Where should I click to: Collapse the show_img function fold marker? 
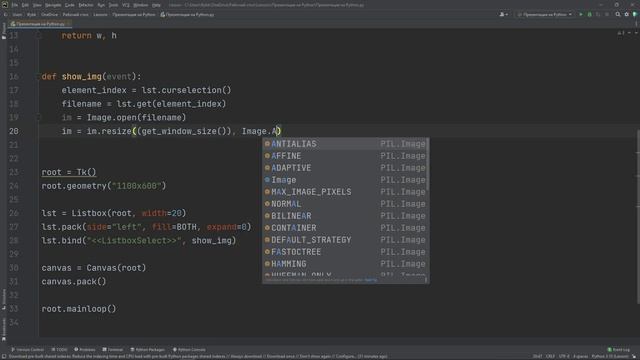39,76
